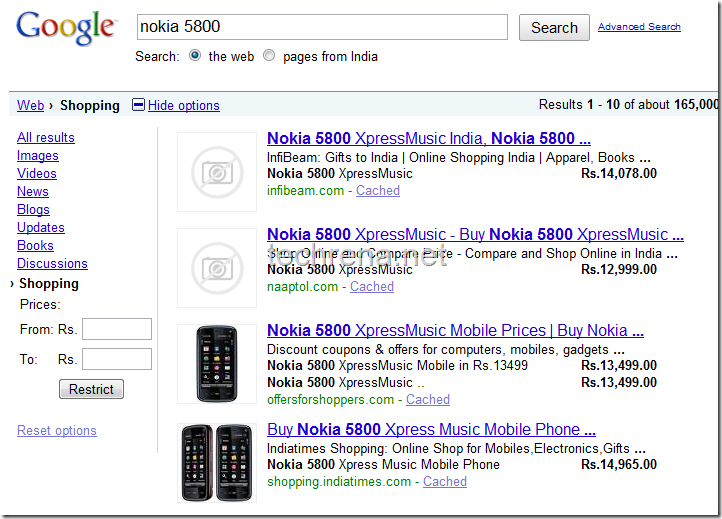Image resolution: width=722 pixels, height=519 pixels.
Task: Select "pages from India" radio button
Action: coord(269,56)
